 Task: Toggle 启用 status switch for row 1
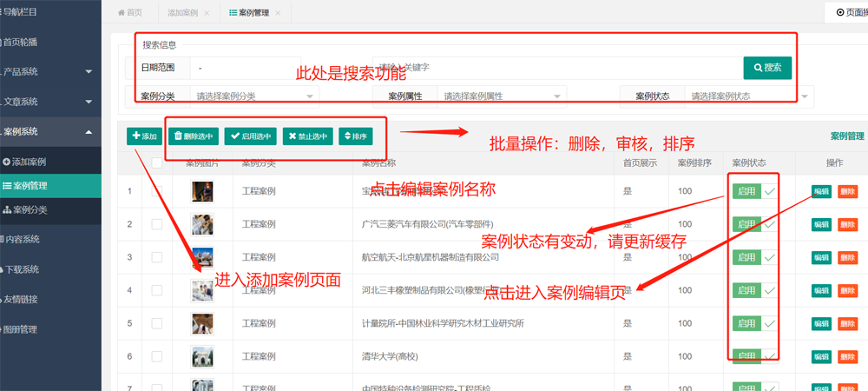coord(756,192)
